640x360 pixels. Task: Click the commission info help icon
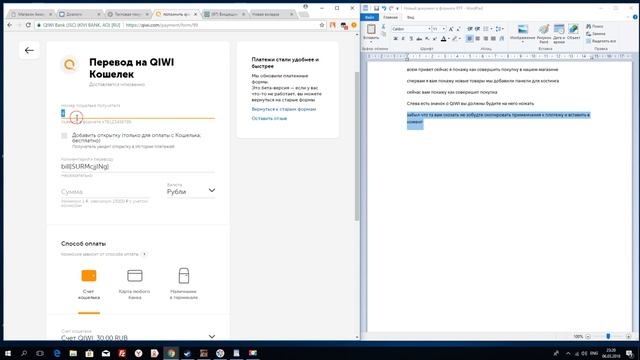coord(144,254)
